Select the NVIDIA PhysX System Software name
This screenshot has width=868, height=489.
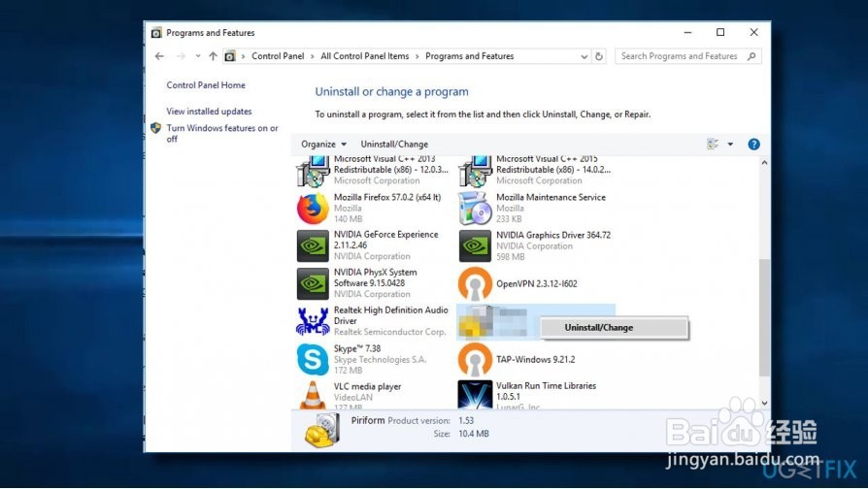point(376,277)
